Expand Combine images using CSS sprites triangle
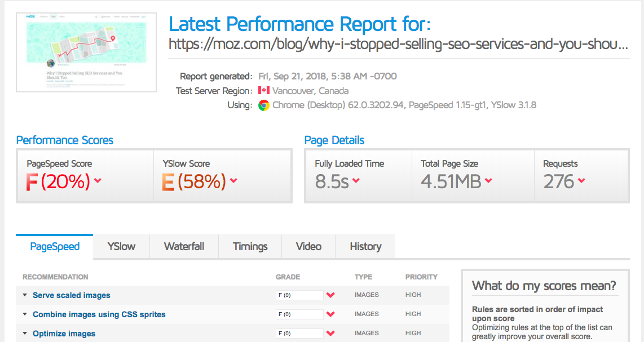 click(x=25, y=314)
